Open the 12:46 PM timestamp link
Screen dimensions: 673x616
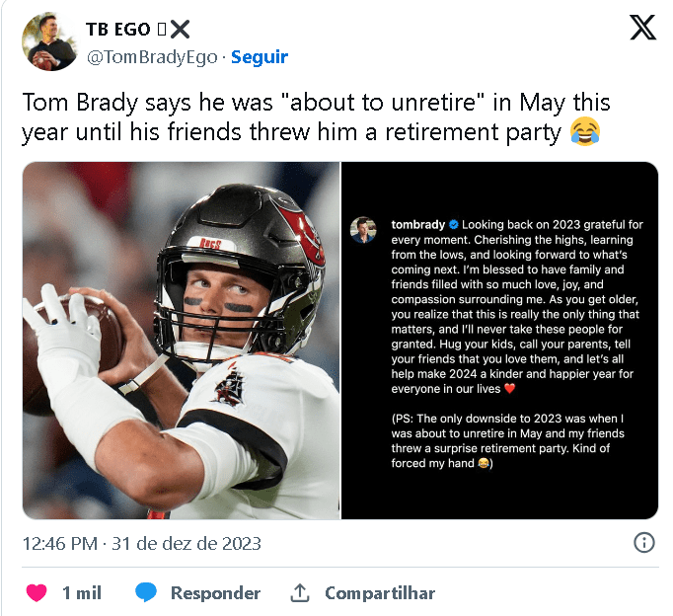(141, 543)
